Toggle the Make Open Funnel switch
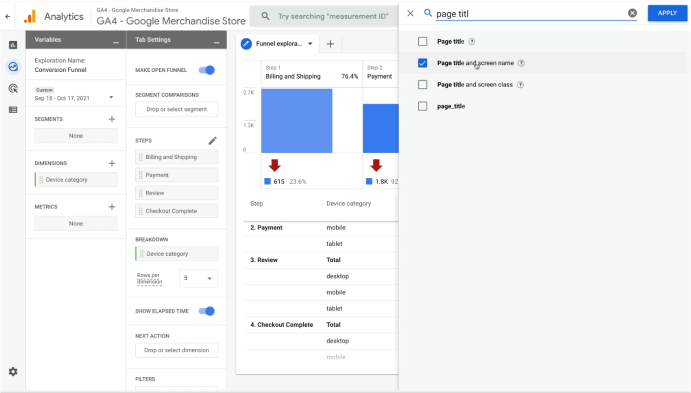The width and height of the screenshot is (691, 393). point(206,70)
